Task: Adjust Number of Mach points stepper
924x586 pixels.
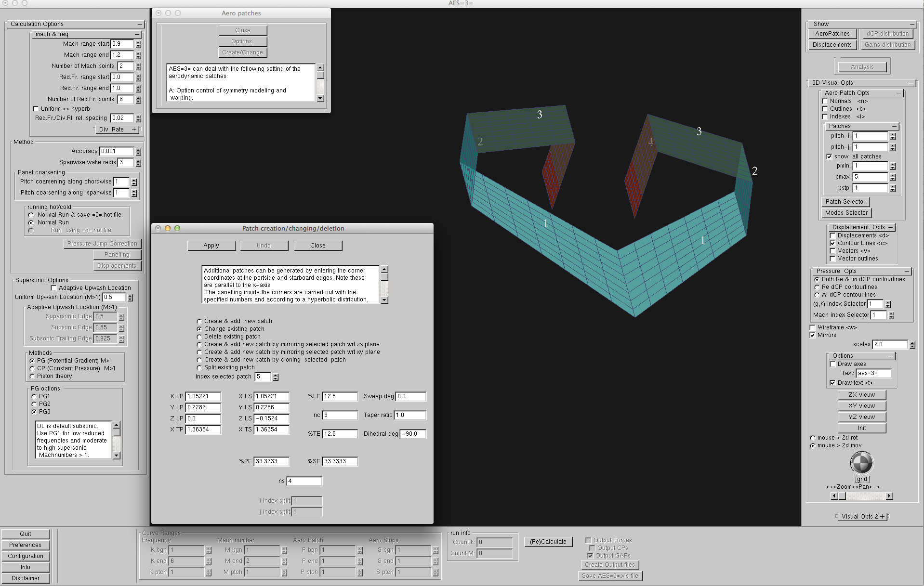Action: coord(139,66)
